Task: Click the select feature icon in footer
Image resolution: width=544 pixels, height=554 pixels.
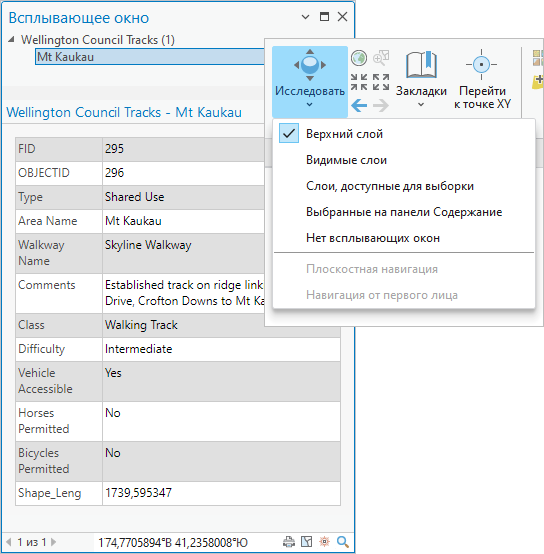Action: pos(307,542)
